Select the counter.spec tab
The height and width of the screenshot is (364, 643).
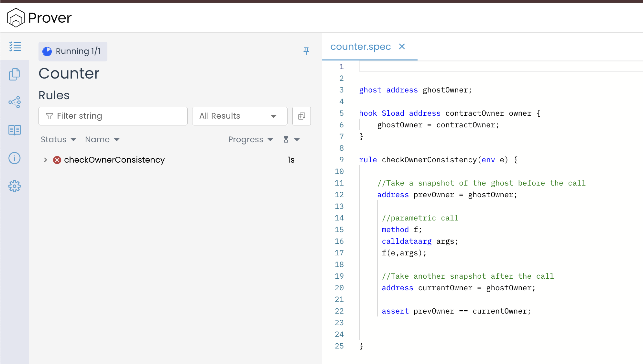click(360, 47)
